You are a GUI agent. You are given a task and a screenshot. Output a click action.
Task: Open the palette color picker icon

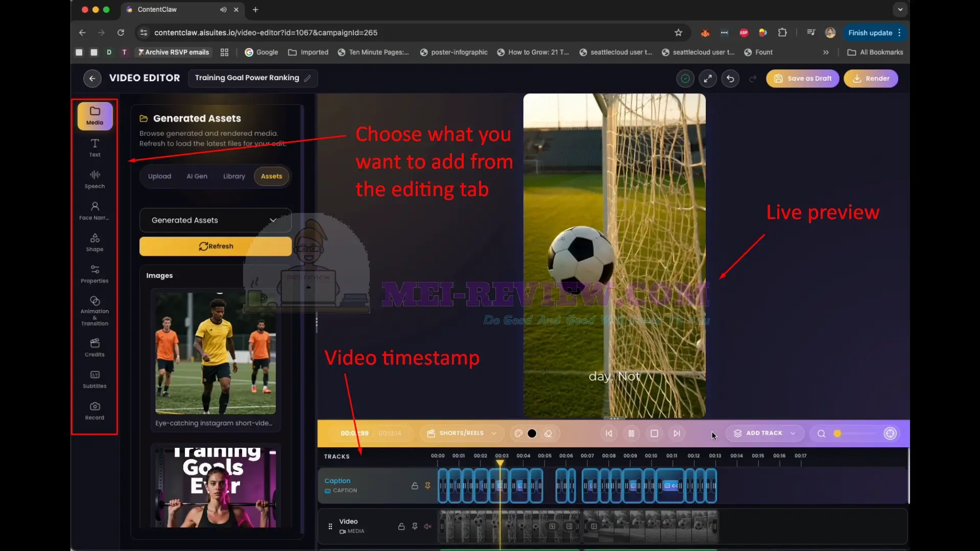518,434
